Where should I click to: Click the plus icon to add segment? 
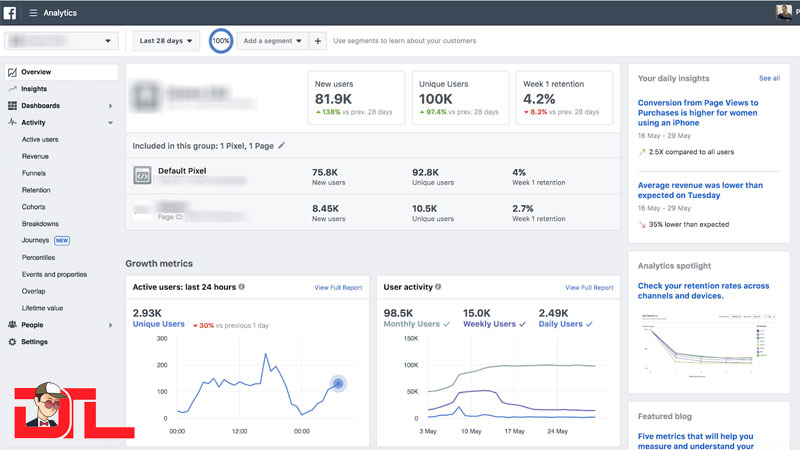coord(317,41)
